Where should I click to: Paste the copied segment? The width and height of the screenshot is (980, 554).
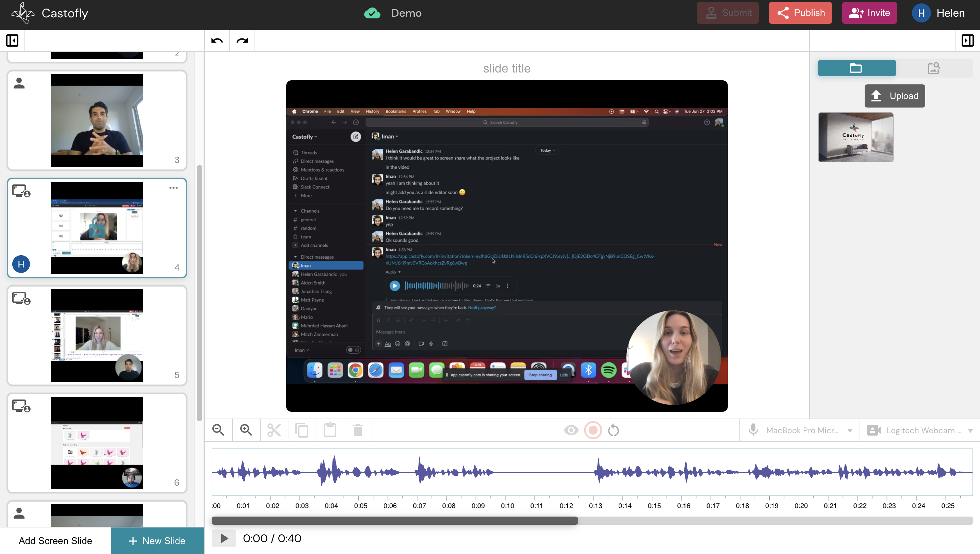[x=330, y=430]
